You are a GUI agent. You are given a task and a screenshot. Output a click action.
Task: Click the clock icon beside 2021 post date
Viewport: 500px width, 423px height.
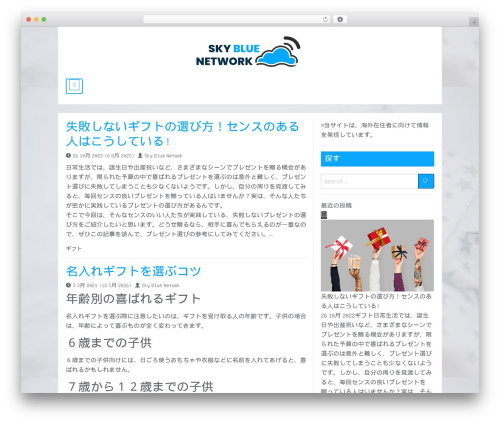[x=68, y=285]
